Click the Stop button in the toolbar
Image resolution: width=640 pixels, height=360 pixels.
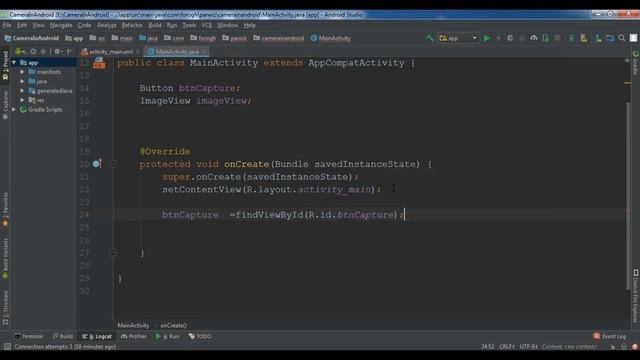coord(557,38)
